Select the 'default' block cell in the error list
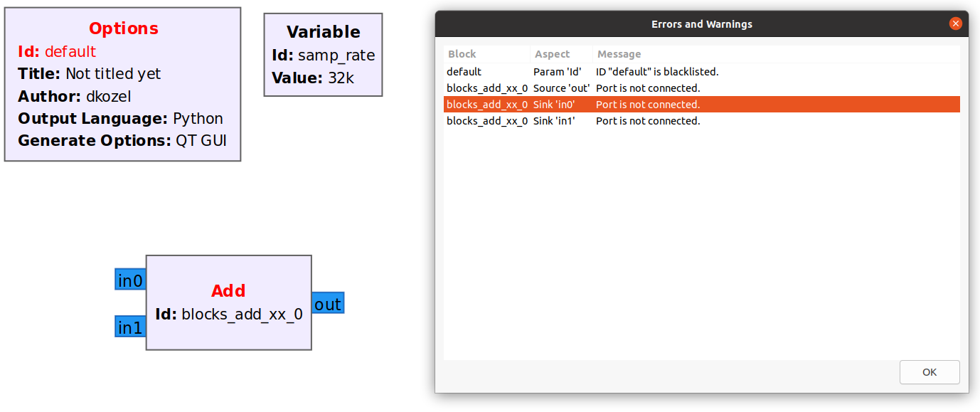The height and width of the screenshot is (412, 980). 487,72
